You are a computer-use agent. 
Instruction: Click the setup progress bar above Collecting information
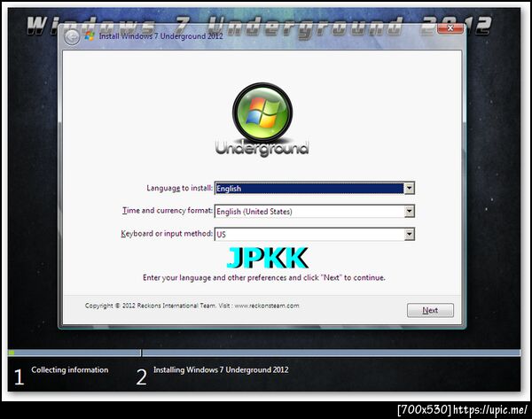click(74, 353)
